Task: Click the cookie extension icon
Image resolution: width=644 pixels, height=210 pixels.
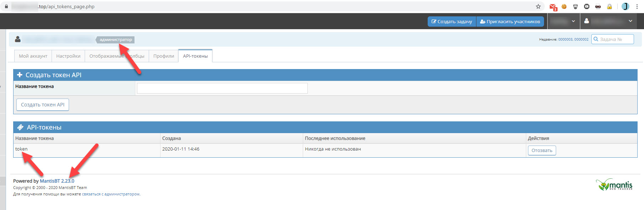Action: 564,6
